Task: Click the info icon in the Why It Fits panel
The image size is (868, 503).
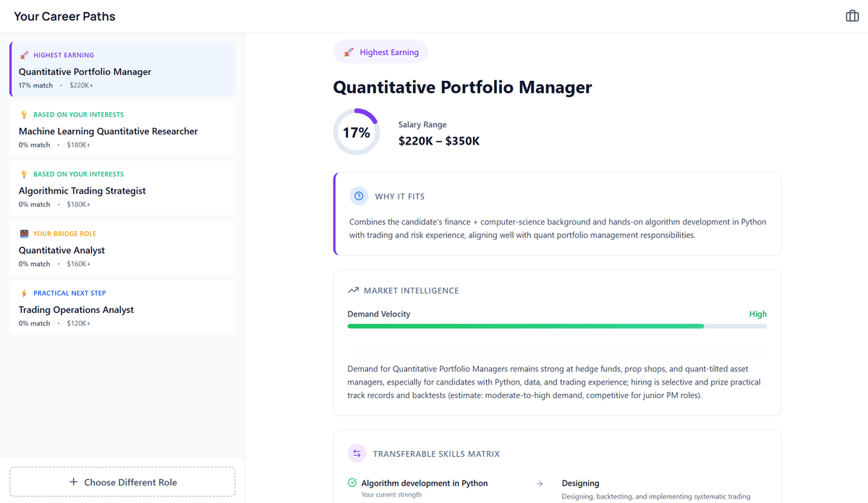Action: click(359, 196)
